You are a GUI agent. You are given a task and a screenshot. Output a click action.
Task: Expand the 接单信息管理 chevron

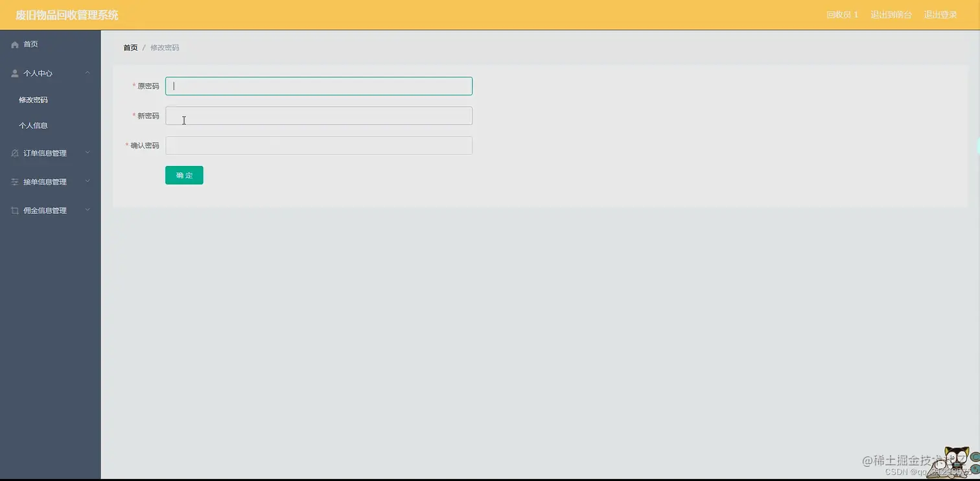[87, 182]
